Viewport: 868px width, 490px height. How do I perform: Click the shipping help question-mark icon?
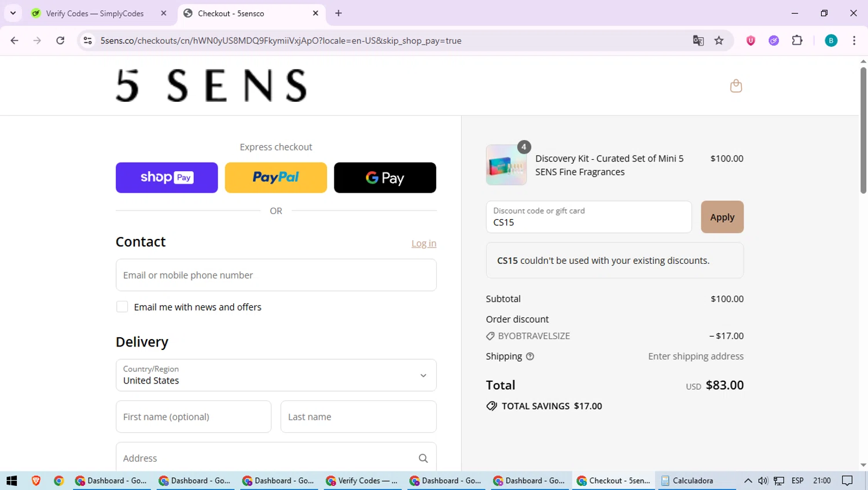coord(530,356)
